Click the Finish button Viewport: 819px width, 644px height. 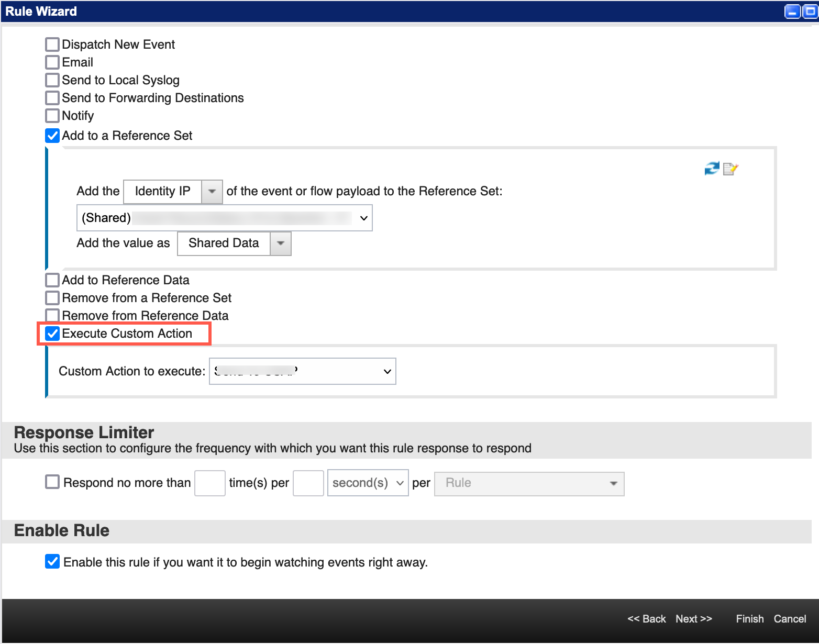(x=749, y=619)
